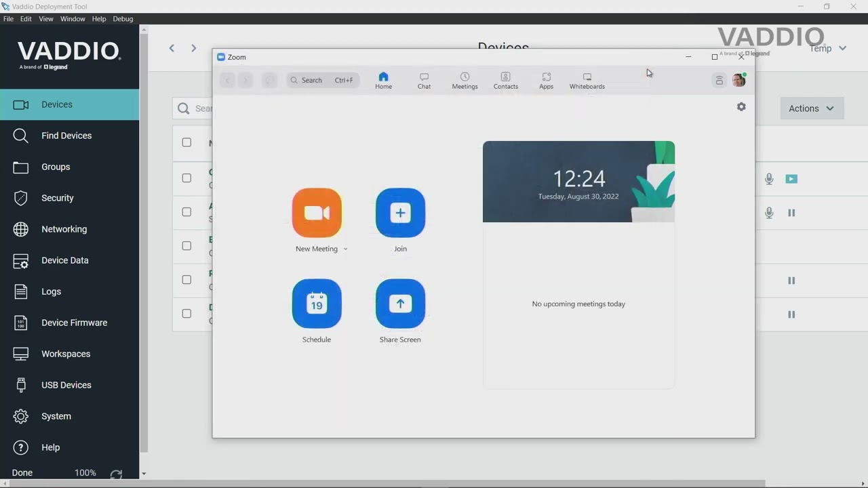This screenshot has width=868, height=488.
Task: Switch to Zoom Chat tab
Action: pyautogui.click(x=424, y=81)
